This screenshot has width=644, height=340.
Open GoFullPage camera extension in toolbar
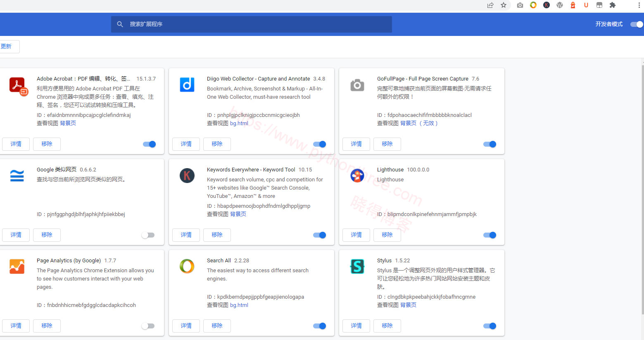click(x=520, y=5)
